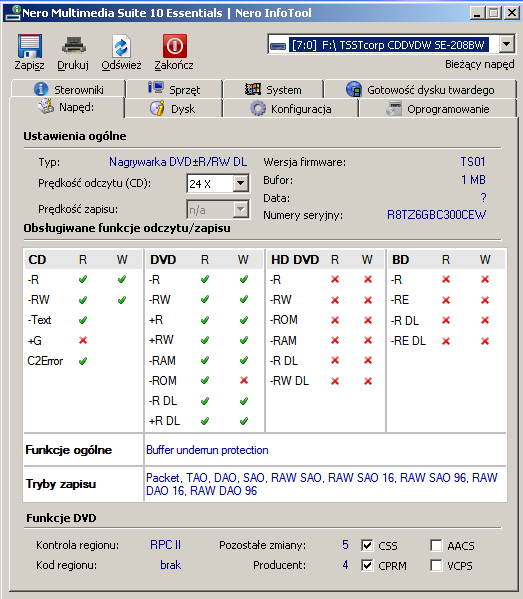Click the Odśwież button label

click(x=121, y=65)
